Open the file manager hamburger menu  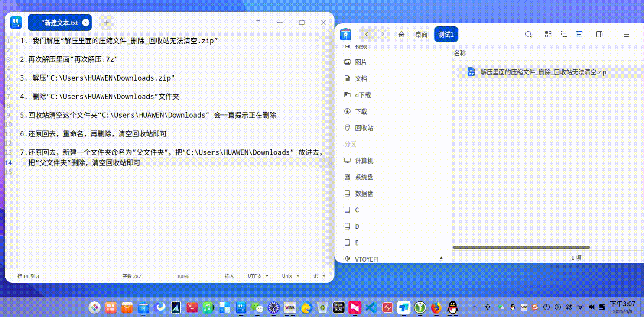[x=626, y=34]
